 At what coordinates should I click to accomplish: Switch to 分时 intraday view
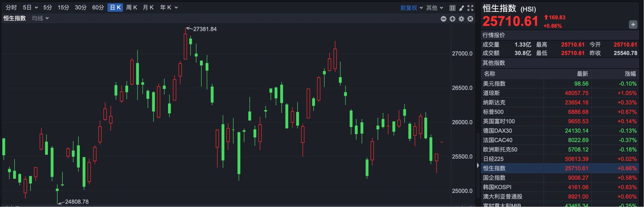11,7
